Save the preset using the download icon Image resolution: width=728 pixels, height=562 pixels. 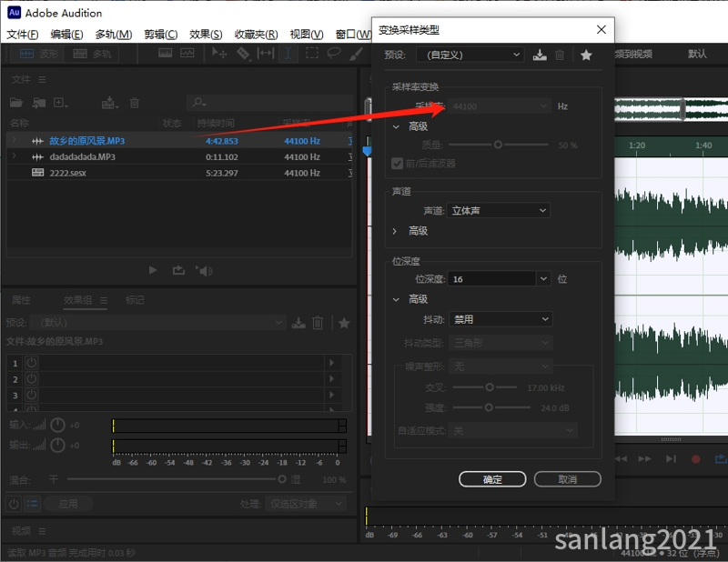coord(540,55)
